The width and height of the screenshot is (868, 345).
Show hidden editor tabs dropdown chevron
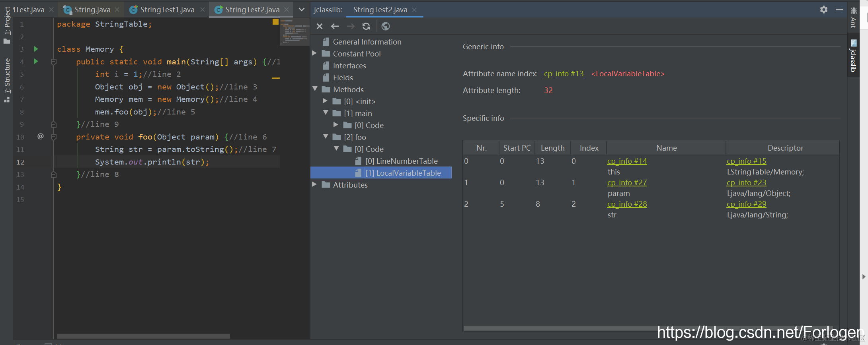(x=302, y=10)
